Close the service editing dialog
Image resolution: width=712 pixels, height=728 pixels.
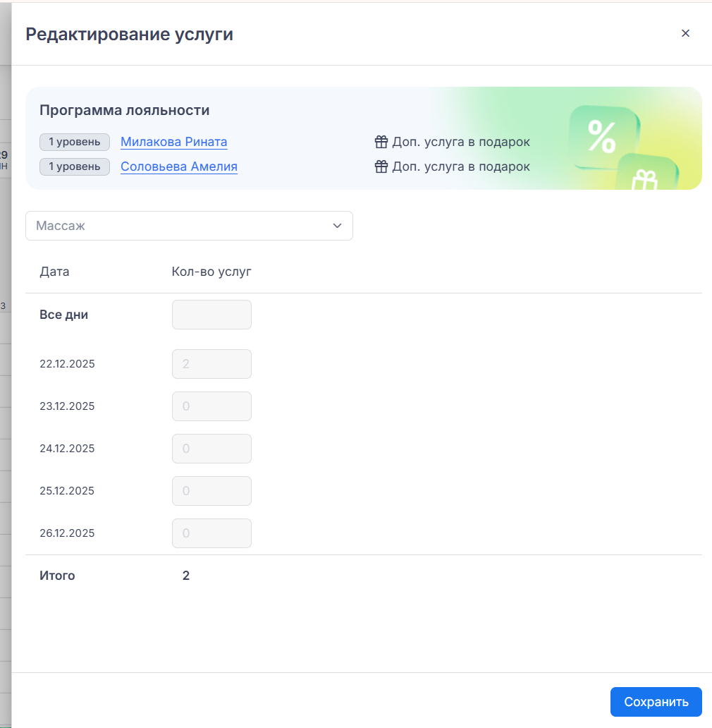tap(685, 33)
